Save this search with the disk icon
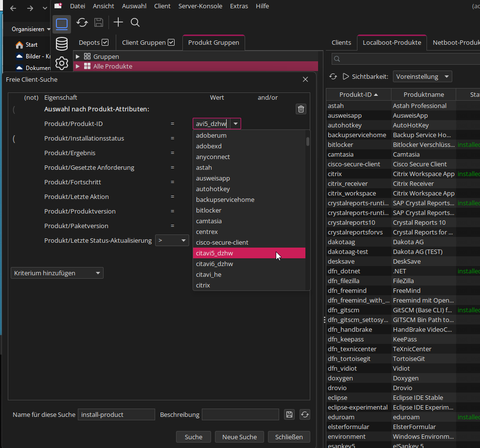The height and width of the screenshot is (448, 480). [x=289, y=414]
